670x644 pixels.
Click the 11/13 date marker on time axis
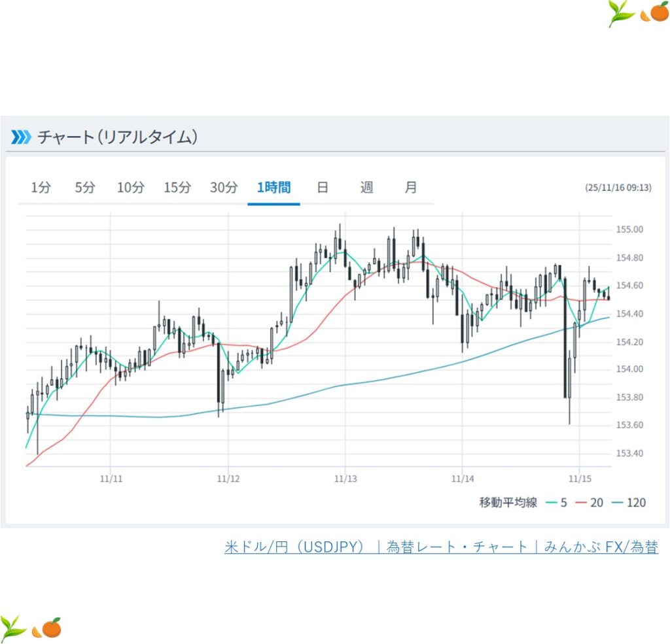[345, 479]
